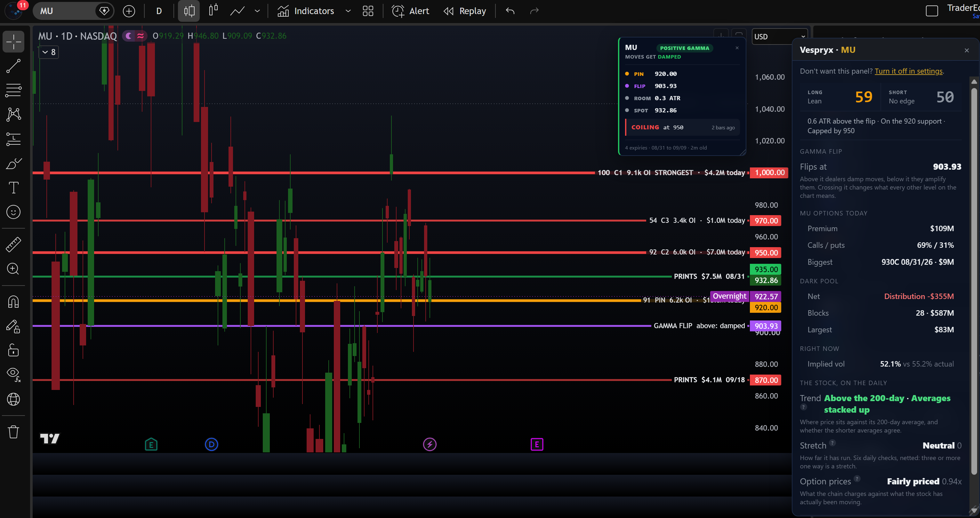This screenshot has width=980, height=518.
Task: Click the blue dividend D marker
Action: click(212, 444)
